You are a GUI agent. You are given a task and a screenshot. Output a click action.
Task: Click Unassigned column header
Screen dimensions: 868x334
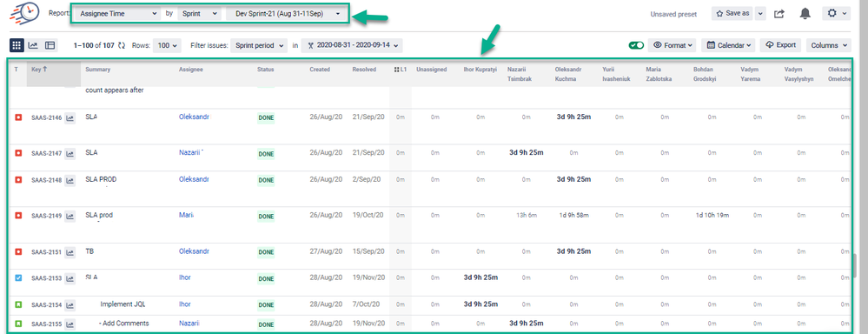(x=431, y=70)
